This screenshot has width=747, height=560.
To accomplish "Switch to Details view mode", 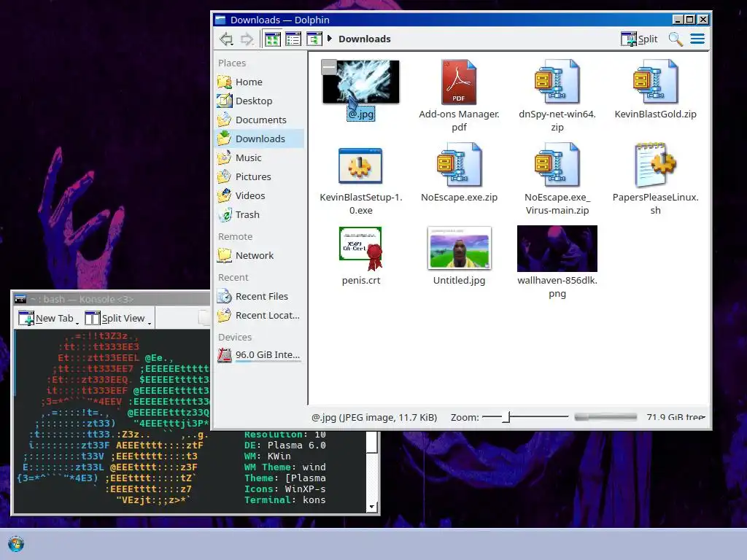I will pyautogui.click(x=314, y=39).
